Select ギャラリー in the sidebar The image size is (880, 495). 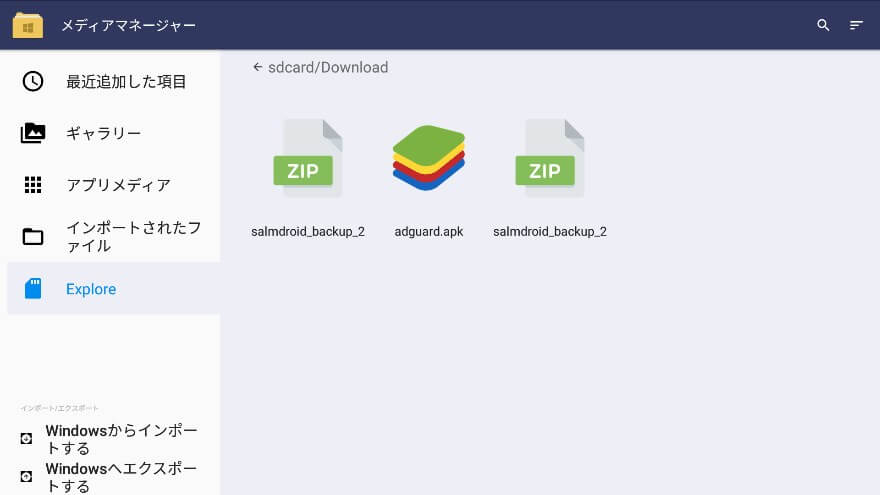pos(103,133)
